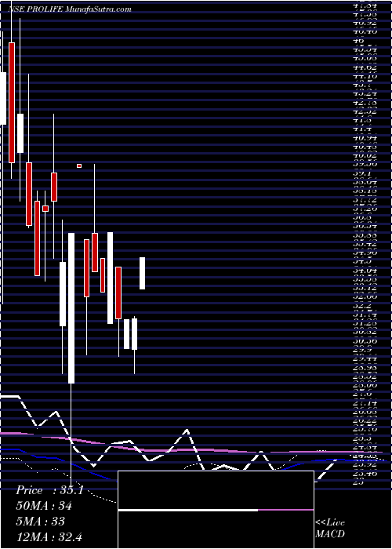This screenshot has height=549, width=392.
Task: Click the NSE PROLIFE MunafaSutra.com title text
Action: click(70, 9)
